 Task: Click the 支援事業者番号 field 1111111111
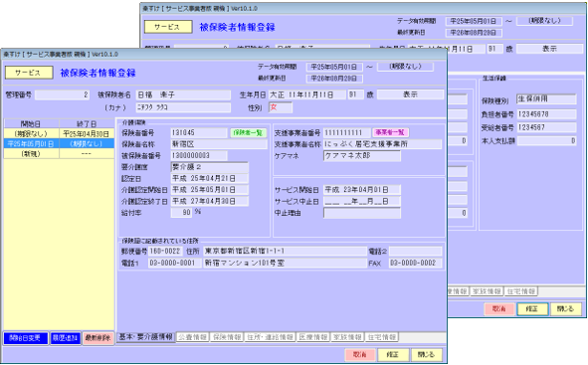tap(347, 132)
